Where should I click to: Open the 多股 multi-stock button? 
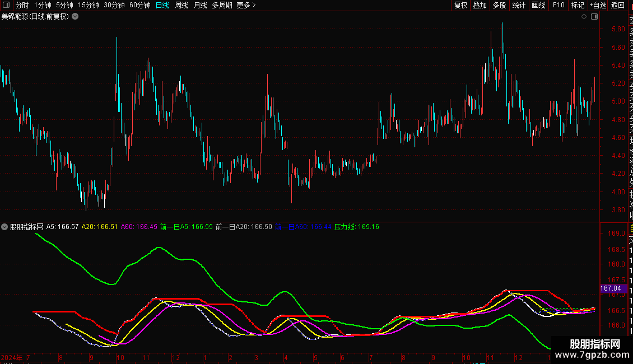coord(499,5)
